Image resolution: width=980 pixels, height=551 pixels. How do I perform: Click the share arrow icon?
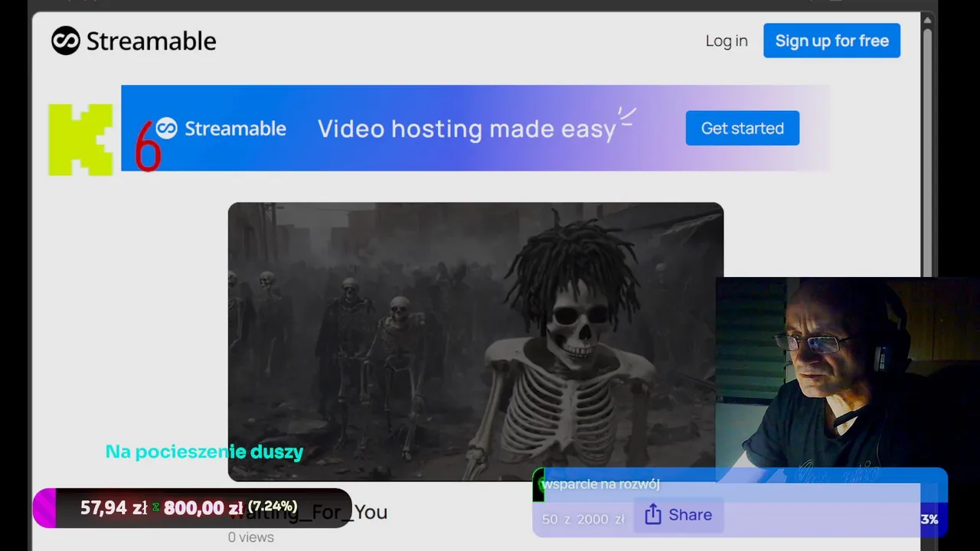click(653, 514)
